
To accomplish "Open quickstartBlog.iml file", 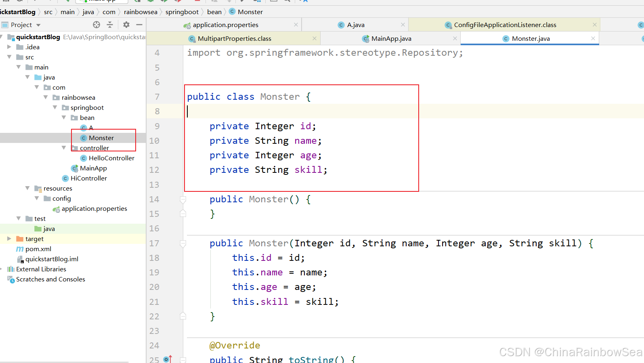I will tap(48, 259).
